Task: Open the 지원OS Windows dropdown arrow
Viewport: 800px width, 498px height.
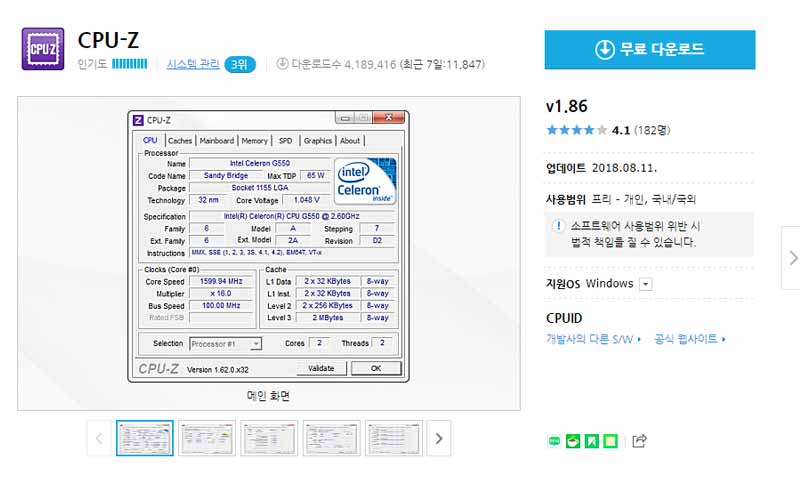Action: (646, 284)
